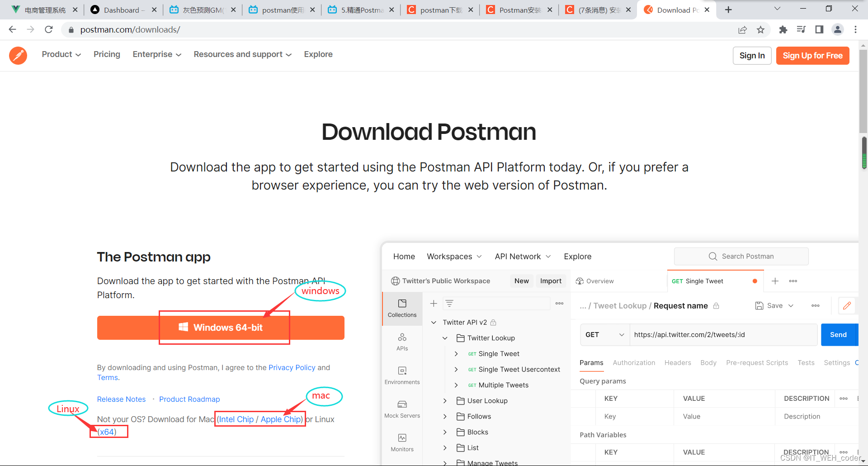The image size is (868, 466).
Task: Open Pricing in the navigation bar
Action: (107, 54)
